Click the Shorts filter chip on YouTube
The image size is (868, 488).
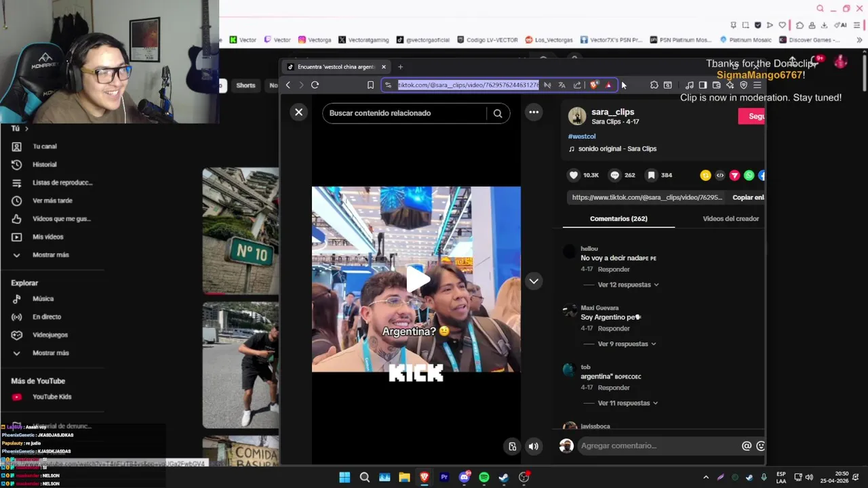click(x=245, y=85)
